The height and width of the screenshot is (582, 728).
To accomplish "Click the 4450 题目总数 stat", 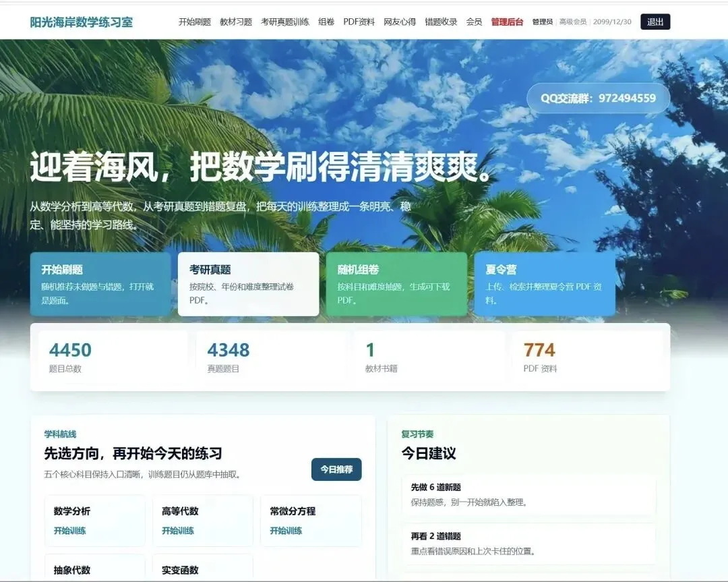I will tap(113, 357).
